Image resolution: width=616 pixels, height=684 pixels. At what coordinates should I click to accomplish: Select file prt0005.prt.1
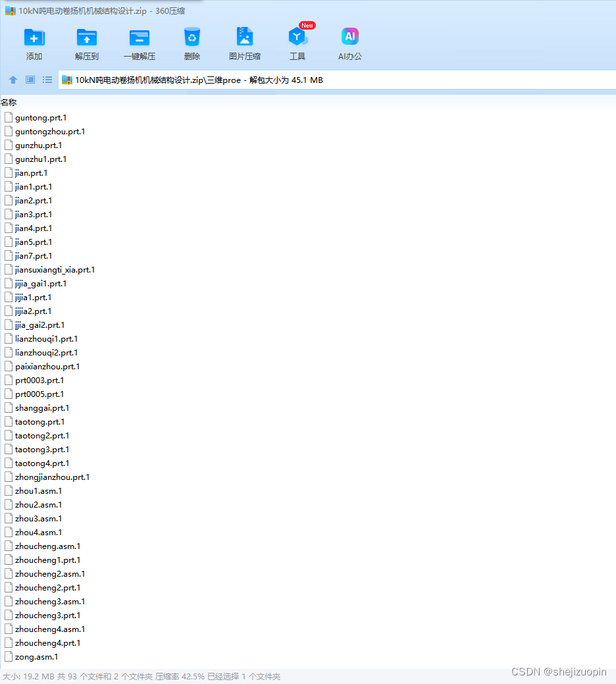click(x=34, y=394)
